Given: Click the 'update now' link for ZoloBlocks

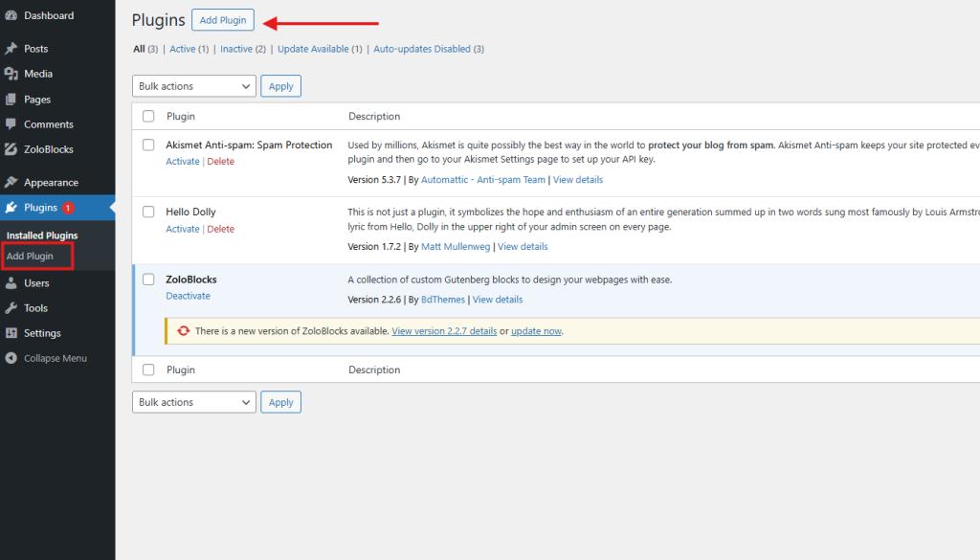Looking at the screenshot, I should click(x=536, y=331).
